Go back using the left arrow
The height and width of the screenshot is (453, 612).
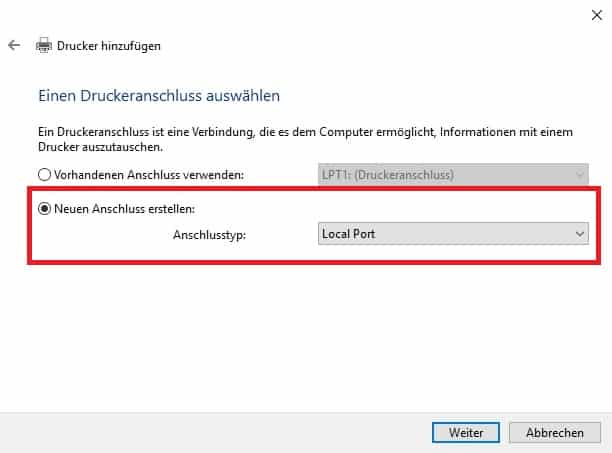click(x=14, y=45)
